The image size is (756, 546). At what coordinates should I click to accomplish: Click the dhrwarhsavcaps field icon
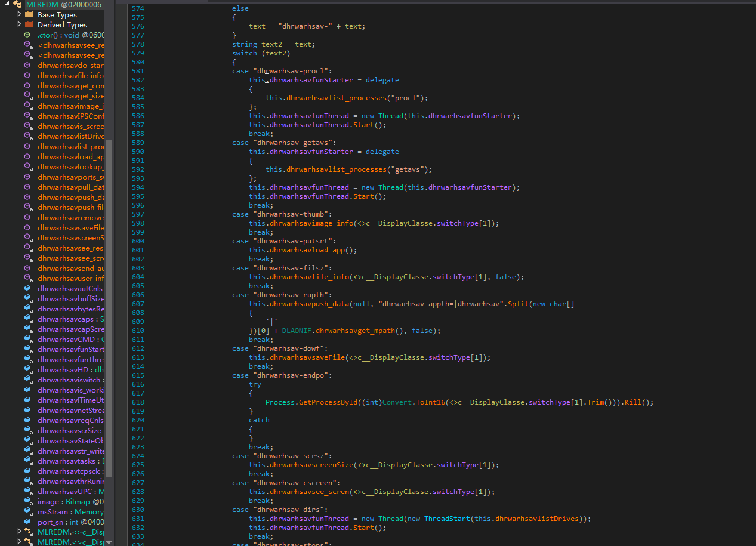[x=28, y=319]
